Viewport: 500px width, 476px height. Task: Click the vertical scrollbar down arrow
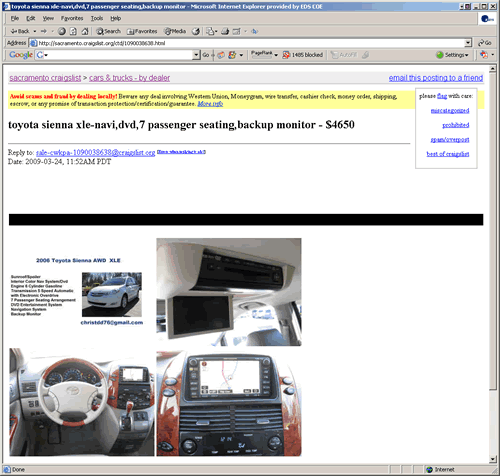point(493,459)
